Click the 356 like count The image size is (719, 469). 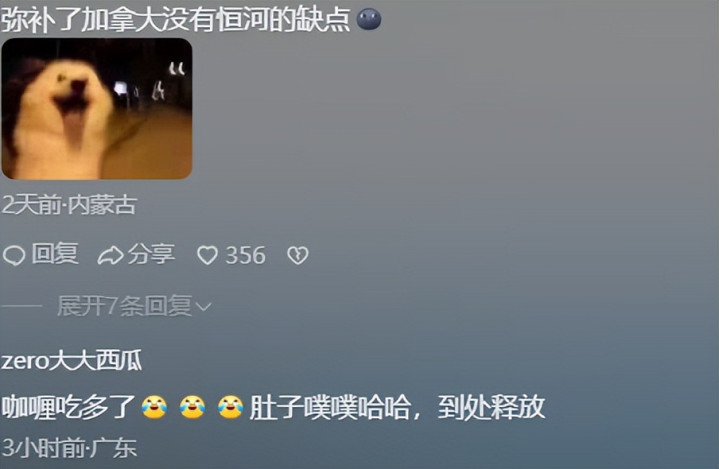click(246, 255)
